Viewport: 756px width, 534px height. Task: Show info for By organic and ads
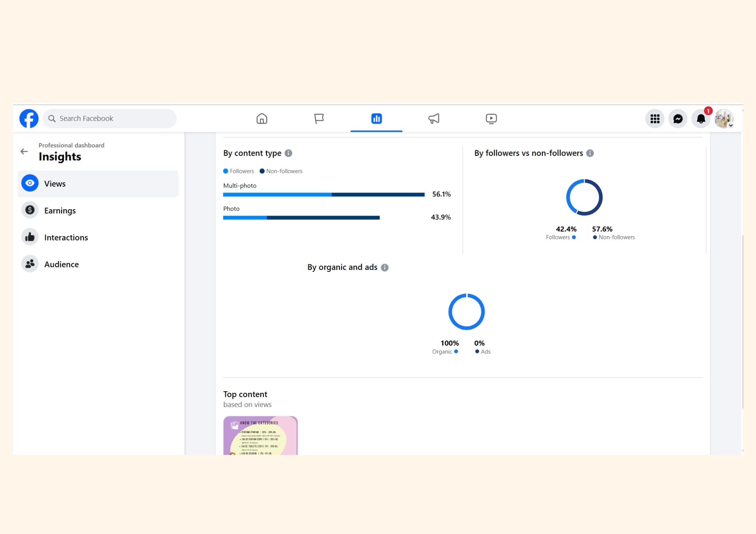point(385,267)
